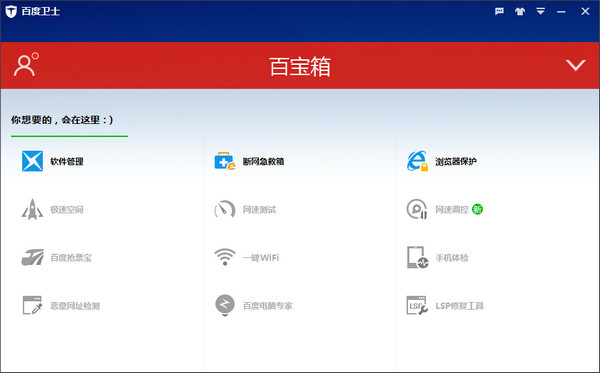Viewport: 600px width, 373px height.
Task: Click the 恶意网址检测 text label
Action: click(75, 306)
